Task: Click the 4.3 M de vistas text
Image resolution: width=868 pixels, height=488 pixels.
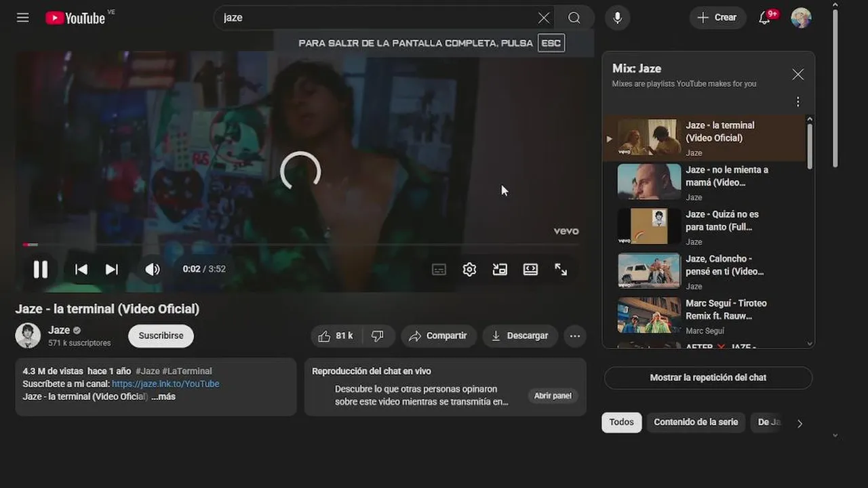Action: tap(53, 371)
